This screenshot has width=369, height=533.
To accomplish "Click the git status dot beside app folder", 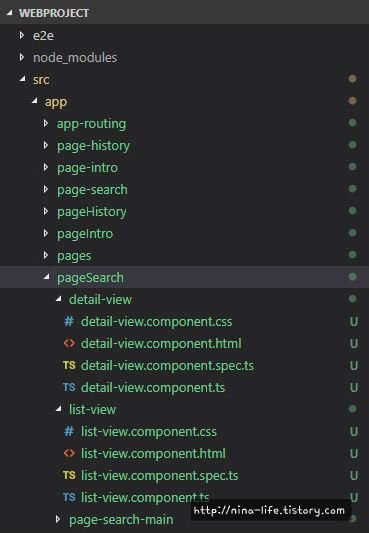I will (352, 101).
